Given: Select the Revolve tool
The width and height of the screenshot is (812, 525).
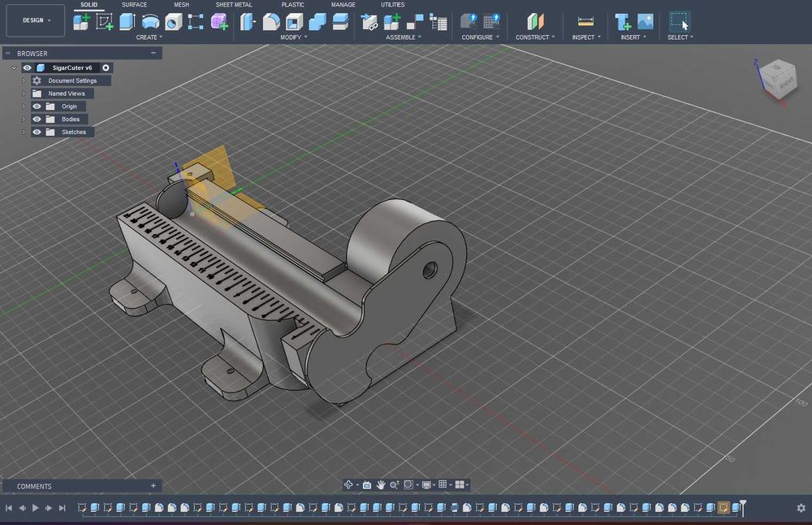Looking at the screenshot, I should [x=150, y=22].
